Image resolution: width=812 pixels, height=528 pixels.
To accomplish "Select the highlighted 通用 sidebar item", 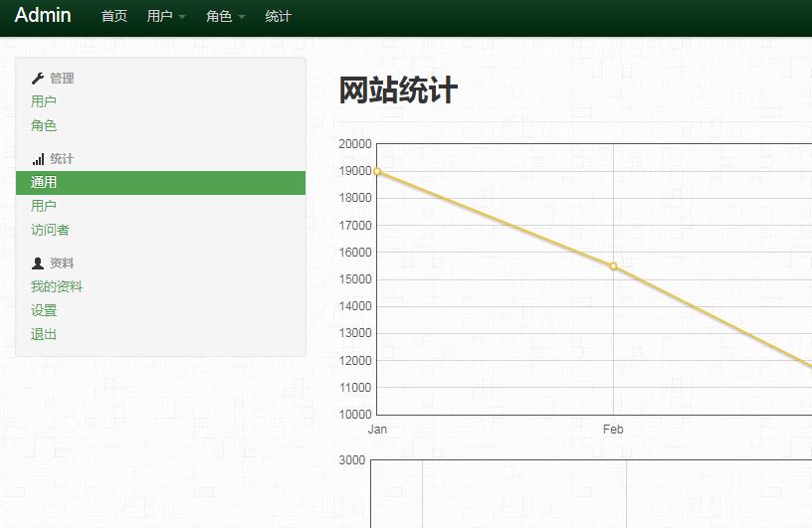I will (44, 182).
